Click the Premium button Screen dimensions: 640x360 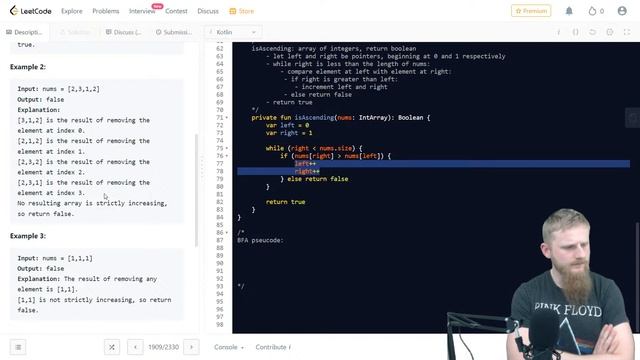pyautogui.click(x=531, y=11)
